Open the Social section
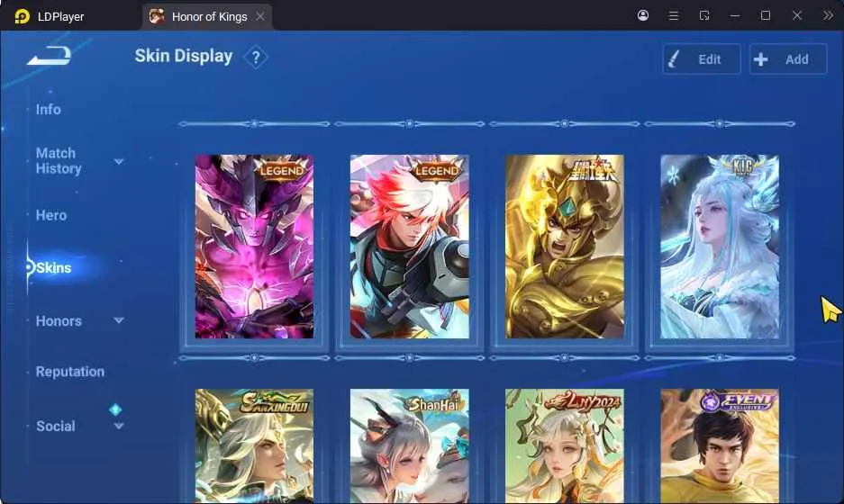The image size is (844, 504). [56, 426]
